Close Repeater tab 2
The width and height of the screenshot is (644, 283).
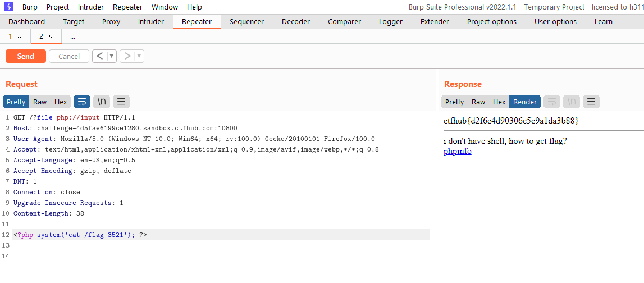[x=50, y=36]
